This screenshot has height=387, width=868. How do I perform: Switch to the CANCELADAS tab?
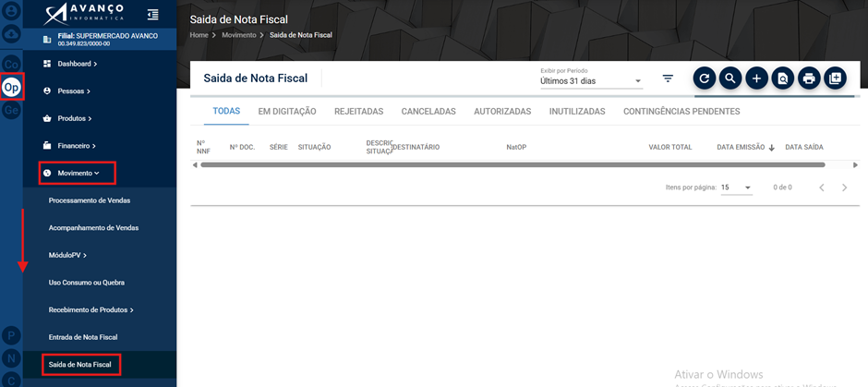[x=428, y=111]
